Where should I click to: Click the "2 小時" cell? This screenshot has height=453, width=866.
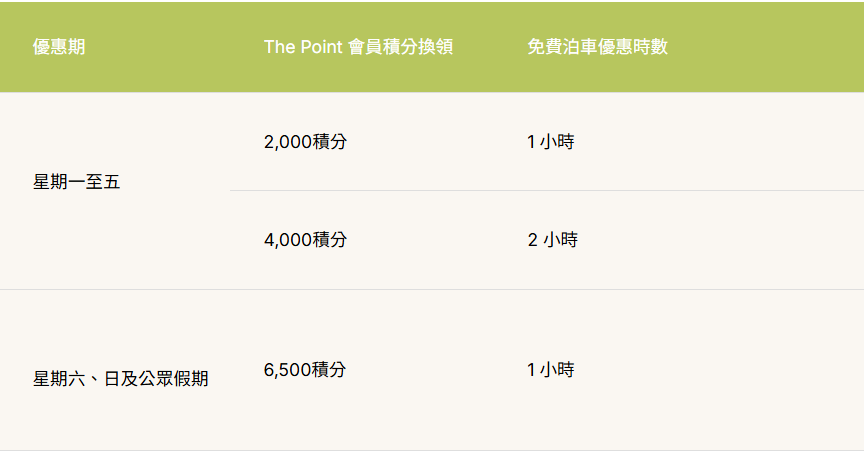click(x=552, y=240)
